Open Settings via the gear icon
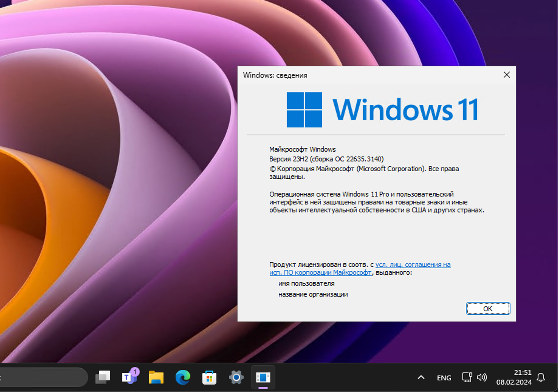Viewport: 558px width, 392px height. [236, 377]
